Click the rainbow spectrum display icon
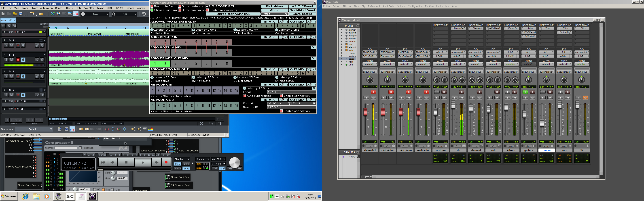This screenshot has width=644, height=201. click(x=151, y=129)
